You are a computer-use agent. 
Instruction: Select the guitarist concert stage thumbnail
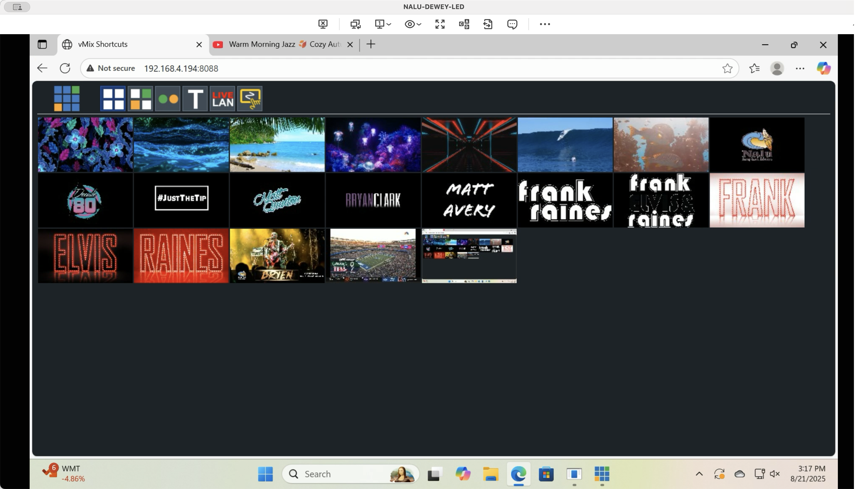pos(277,256)
